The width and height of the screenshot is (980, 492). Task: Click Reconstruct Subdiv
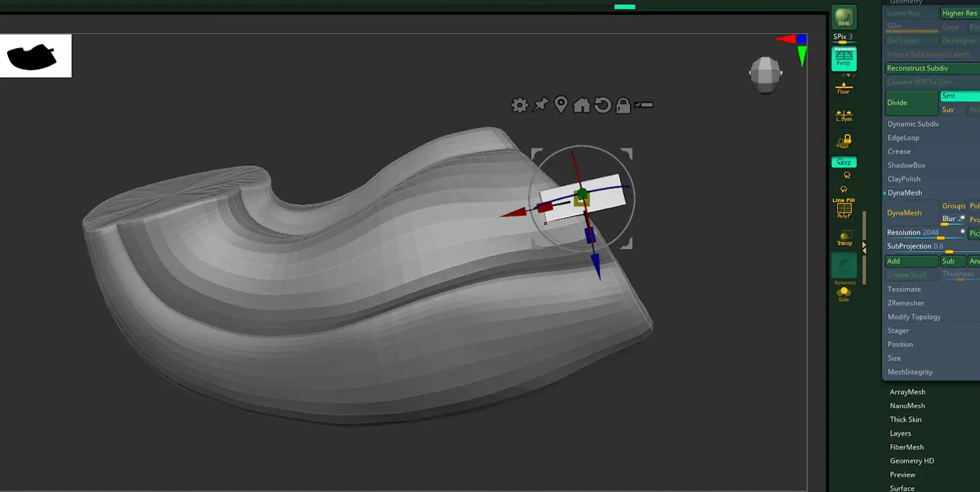932,68
